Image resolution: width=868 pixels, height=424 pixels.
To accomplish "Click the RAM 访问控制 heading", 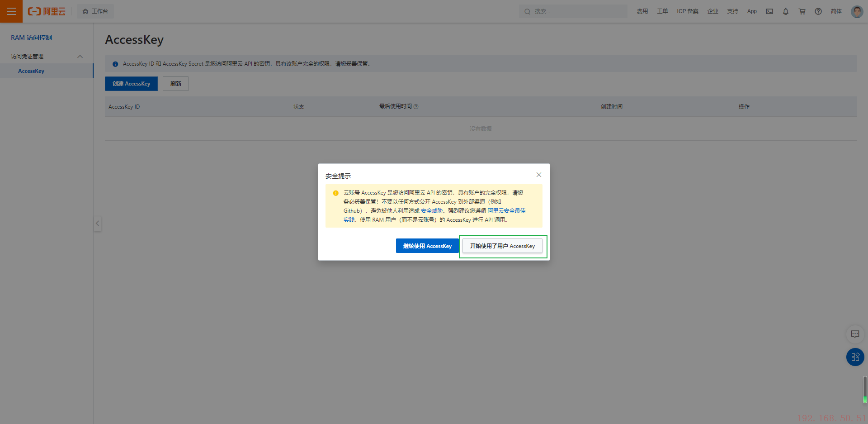I will click(x=32, y=38).
